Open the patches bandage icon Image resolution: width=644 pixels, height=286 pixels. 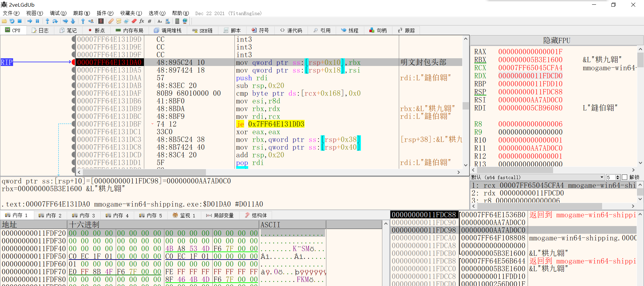111,21
